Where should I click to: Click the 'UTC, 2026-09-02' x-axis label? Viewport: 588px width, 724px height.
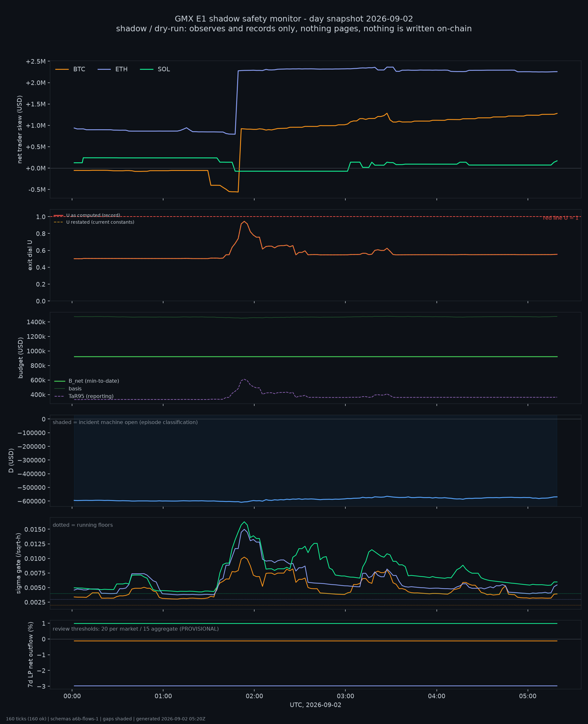click(x=315, y=705)
